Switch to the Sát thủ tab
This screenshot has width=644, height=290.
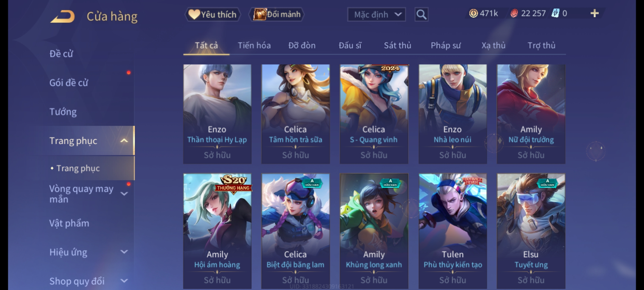(397, 45)
